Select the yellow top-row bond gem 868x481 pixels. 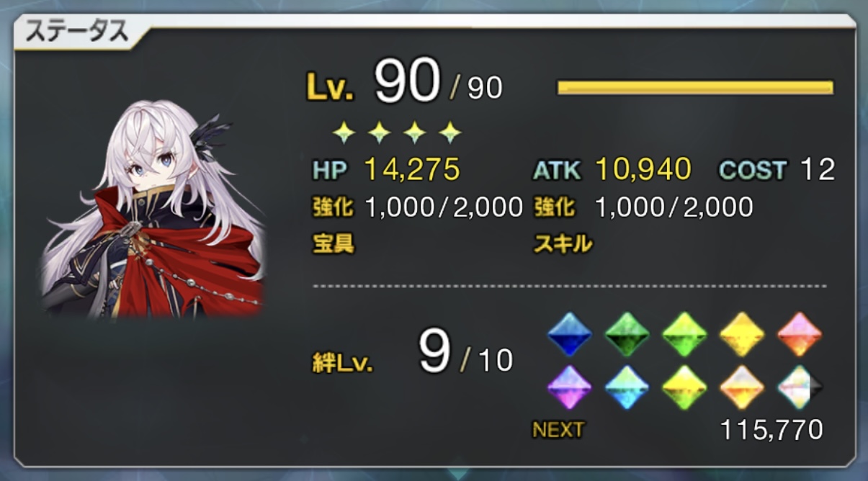coord(742,334)
